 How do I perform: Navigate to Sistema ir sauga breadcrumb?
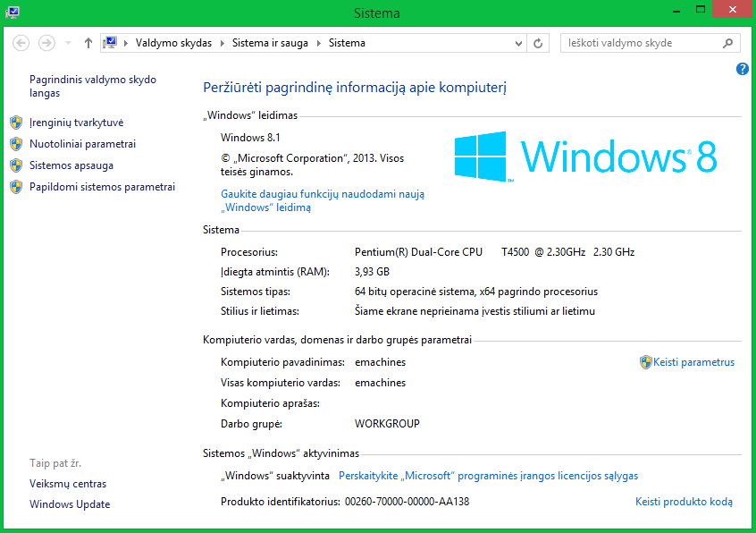pyautogui.click(x=270, y=43)
